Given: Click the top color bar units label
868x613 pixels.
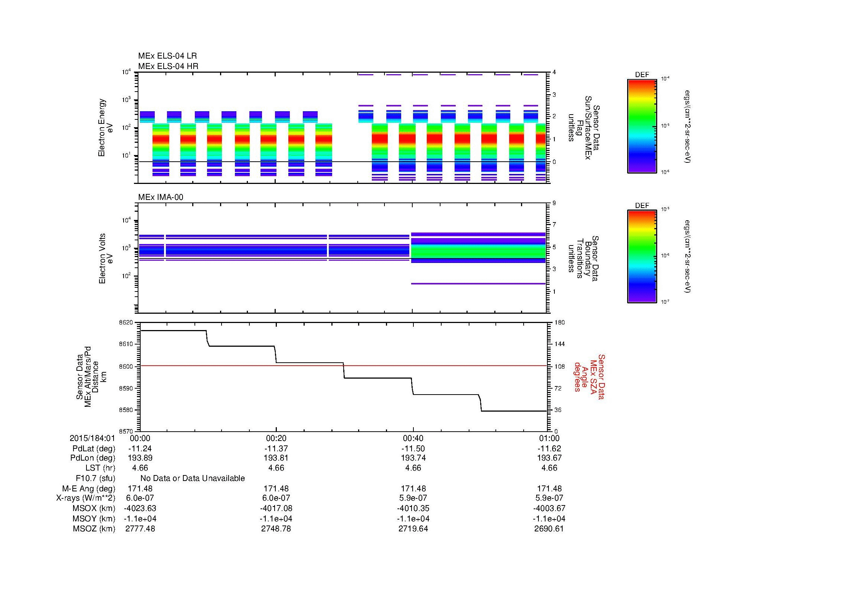Looking at the screenshot, I should 688,126.
